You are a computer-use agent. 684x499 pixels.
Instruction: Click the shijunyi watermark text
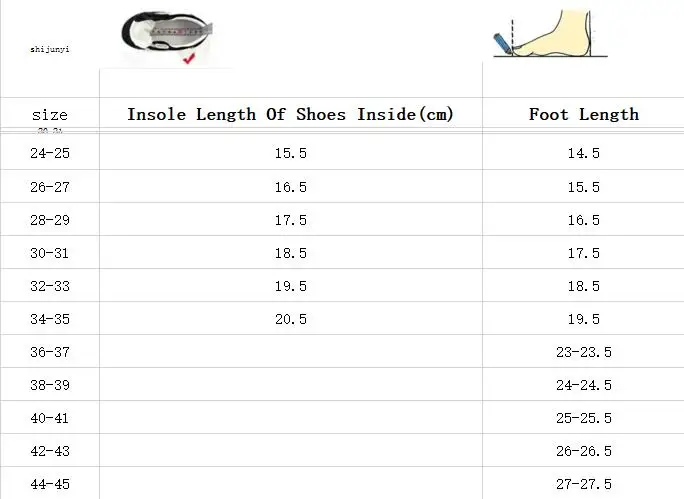50,48
